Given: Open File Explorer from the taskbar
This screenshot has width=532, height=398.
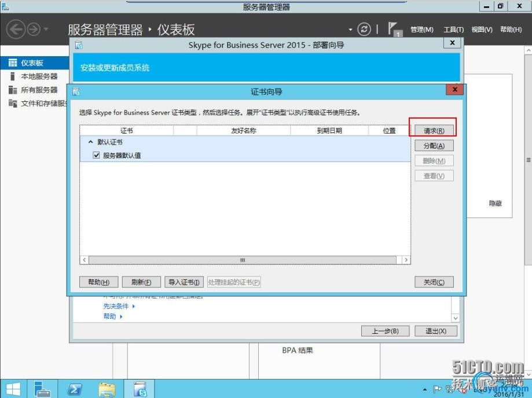Looking at the screenshot, I should 107,389.
